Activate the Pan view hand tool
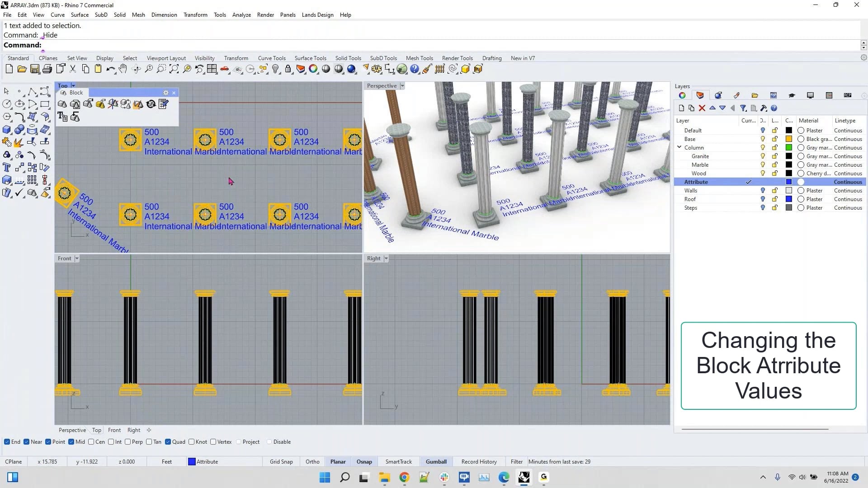The width and height of the screenshot is (868, 488). (x=123, y=69)
